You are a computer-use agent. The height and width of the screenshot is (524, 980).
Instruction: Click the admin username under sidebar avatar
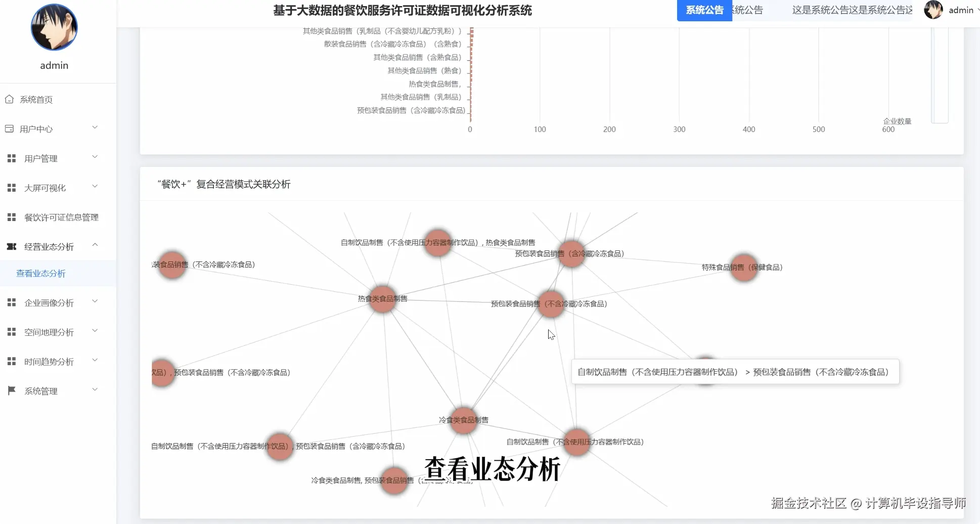click(54, 65)
